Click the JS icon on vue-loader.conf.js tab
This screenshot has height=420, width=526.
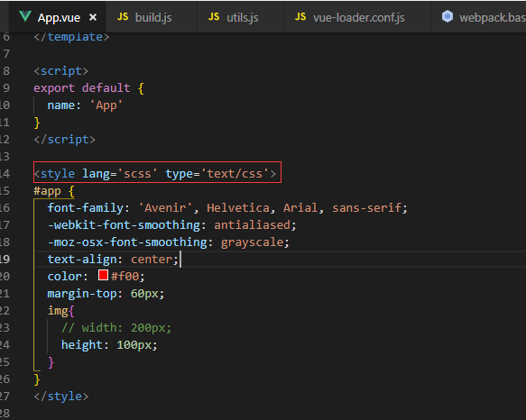coord(300,17)
